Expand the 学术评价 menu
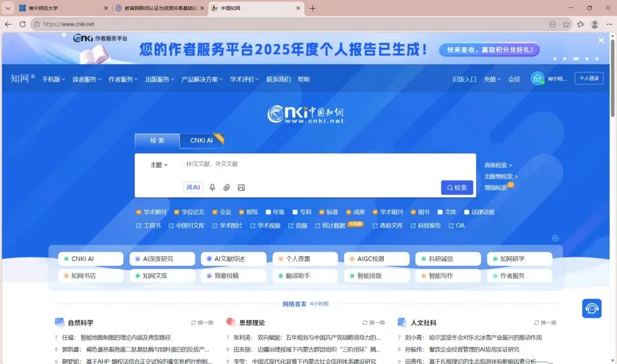 (245, 79)
